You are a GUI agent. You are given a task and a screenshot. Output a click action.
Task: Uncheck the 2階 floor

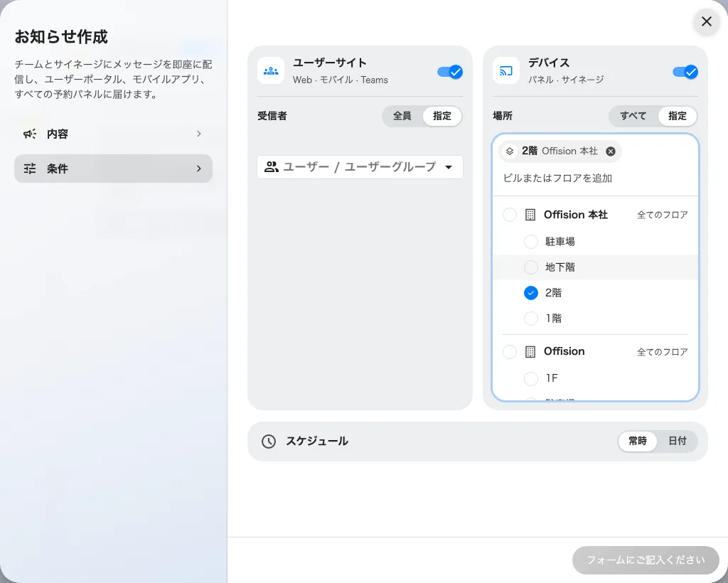pyautogui.click(x=531, y=292)
